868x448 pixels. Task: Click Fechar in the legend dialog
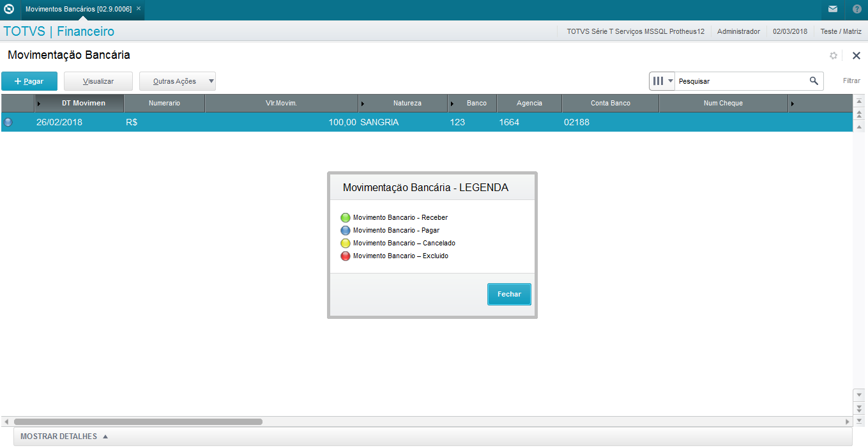pyautogui.click(x=509, y=294)
